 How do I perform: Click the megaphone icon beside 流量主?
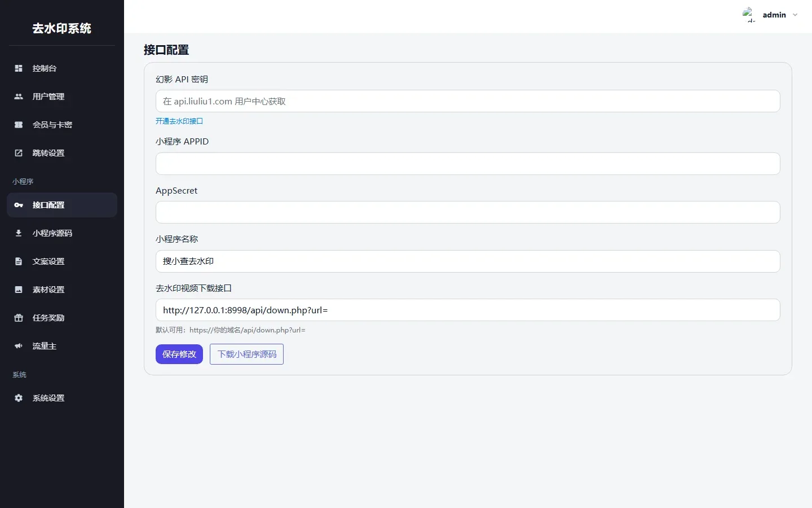tap(19, 346)
